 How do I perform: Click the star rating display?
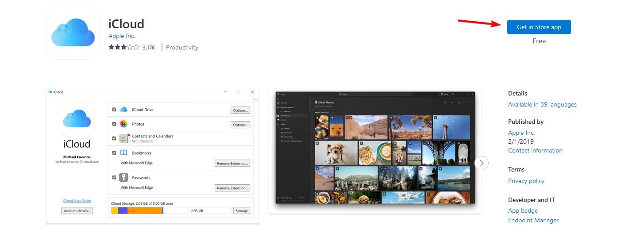[x=123, y=47]
